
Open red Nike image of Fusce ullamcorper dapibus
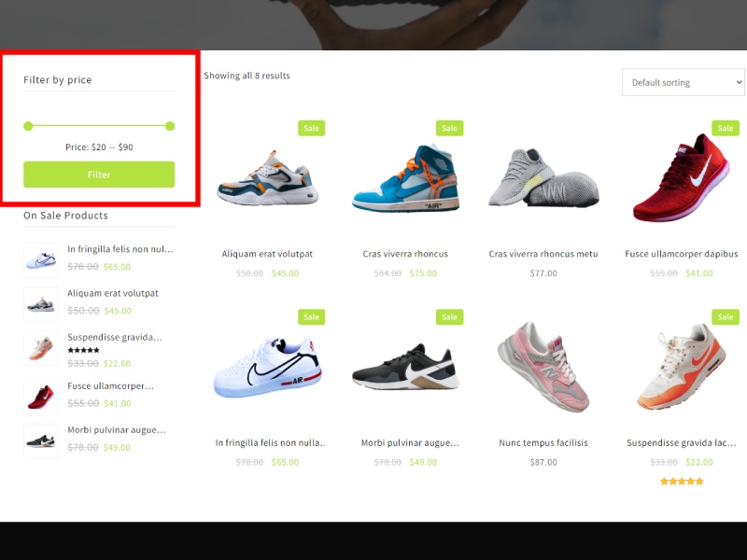click(x=682, y=178)
